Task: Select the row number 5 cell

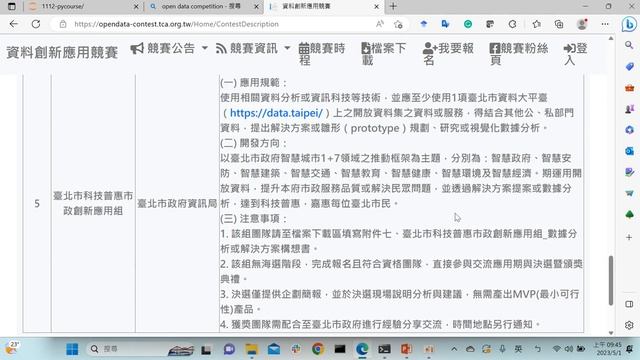Action: [x=37, y=203]
